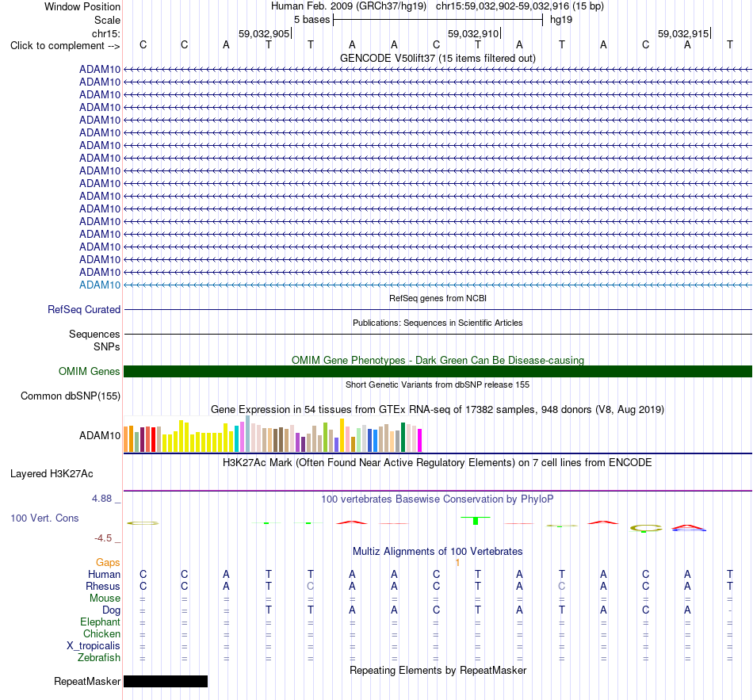The image size is (753, 700).
Task: Click the 'RepeatMasker' track label
Action: coord(87,681)
